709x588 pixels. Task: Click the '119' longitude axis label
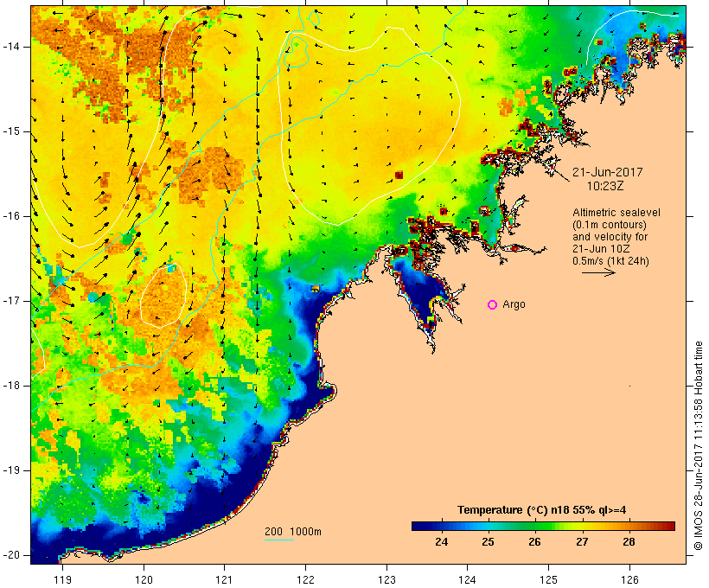point(62,579)
